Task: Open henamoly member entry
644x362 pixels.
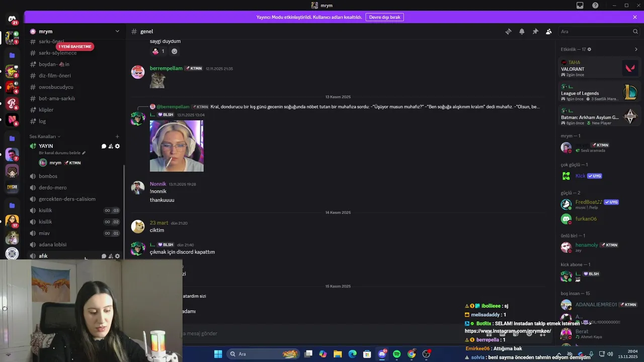Action: [x=599, y=247]
